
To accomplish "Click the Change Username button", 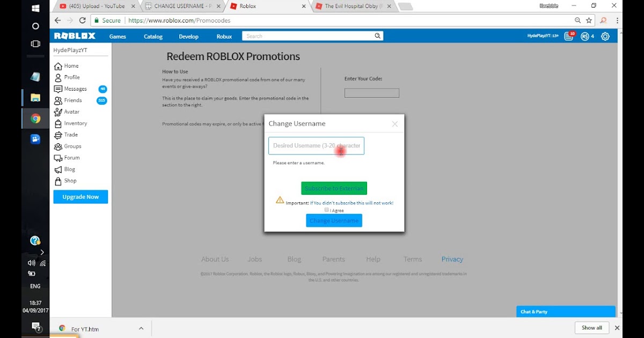I will (334, 221).
